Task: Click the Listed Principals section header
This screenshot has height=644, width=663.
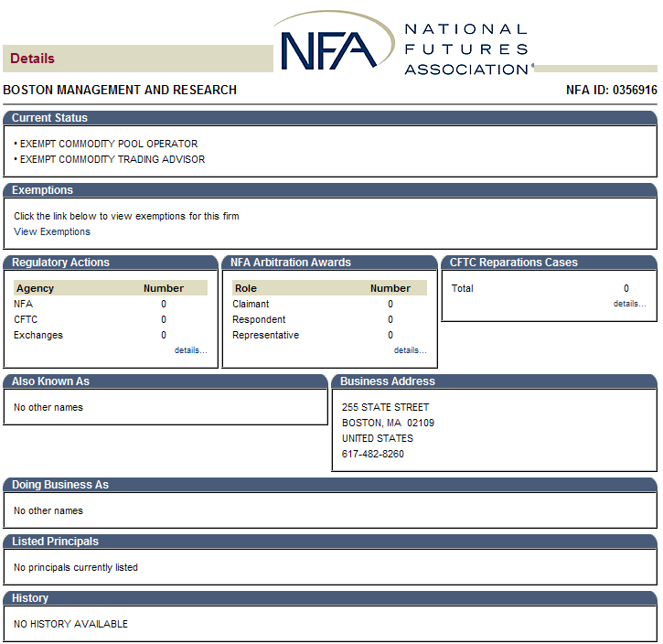Action: tap(55, 542)
